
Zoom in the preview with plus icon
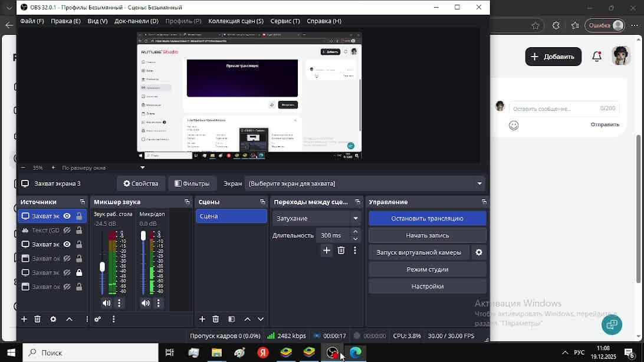tap(53, 167)
